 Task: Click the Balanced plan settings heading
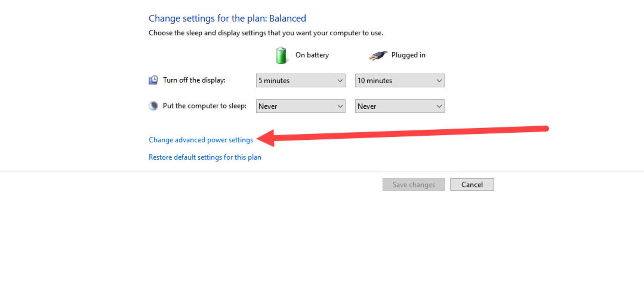(227, 18)
